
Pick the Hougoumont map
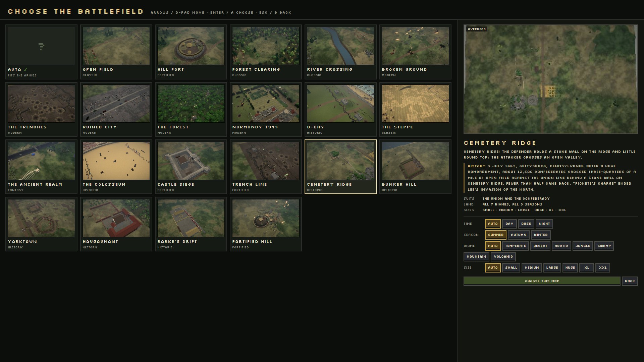pyautogui.click(x=116, y=224)
